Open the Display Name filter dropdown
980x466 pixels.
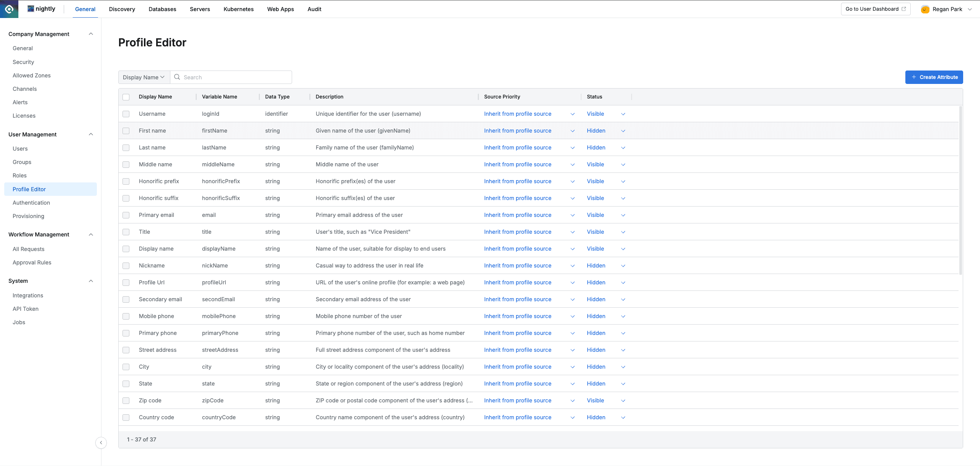point(144,77)
